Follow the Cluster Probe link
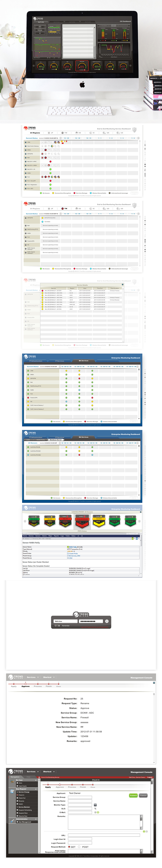Image resolution: width=162 pixels, height=868 pixels. click(x=73, y=553)
